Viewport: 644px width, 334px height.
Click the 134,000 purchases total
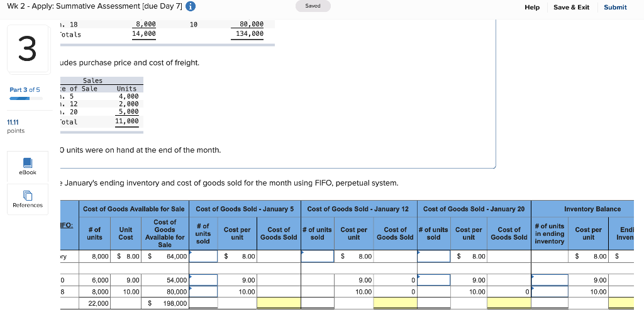(x=249, y=34)
